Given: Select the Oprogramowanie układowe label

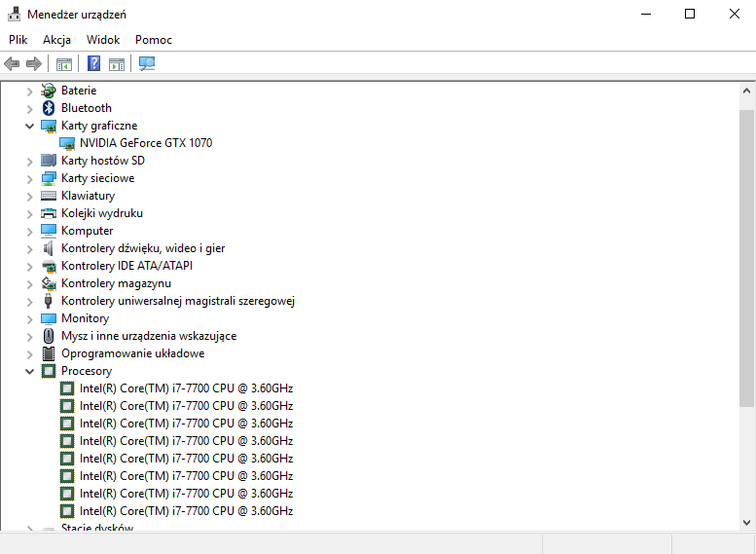Looking at the screenshot, I should pos(132,353).
